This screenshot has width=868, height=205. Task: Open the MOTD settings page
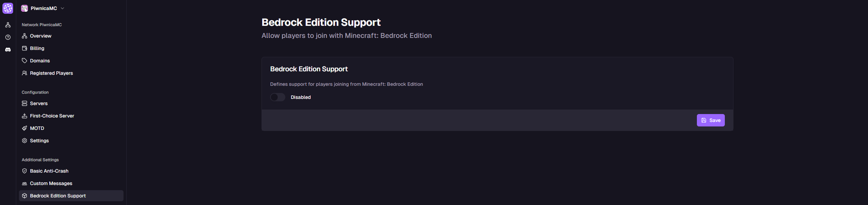point(37,128)
